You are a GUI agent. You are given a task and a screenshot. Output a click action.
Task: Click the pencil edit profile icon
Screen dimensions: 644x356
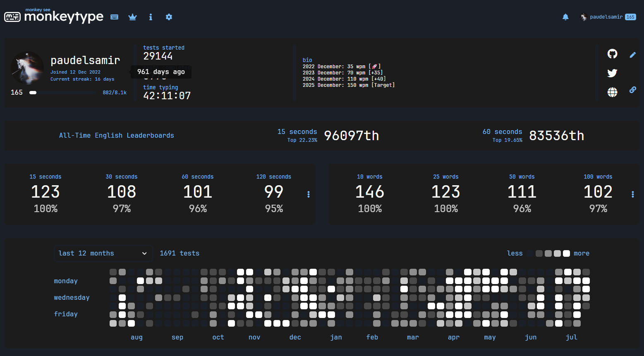coord(632,55)
